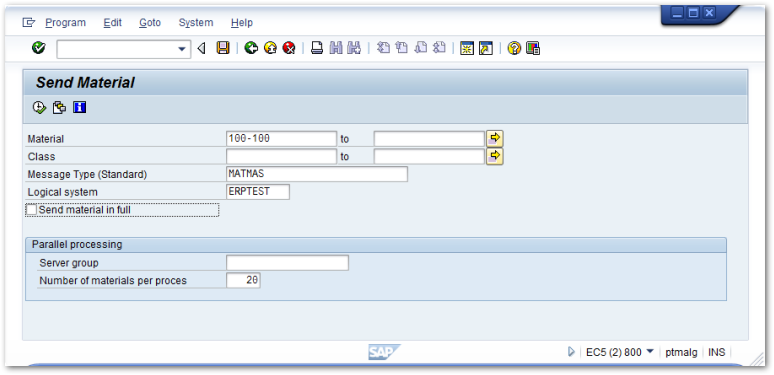Click the Number of materials per process field
The height and width of the screenshot is (375, 774).
243,281
